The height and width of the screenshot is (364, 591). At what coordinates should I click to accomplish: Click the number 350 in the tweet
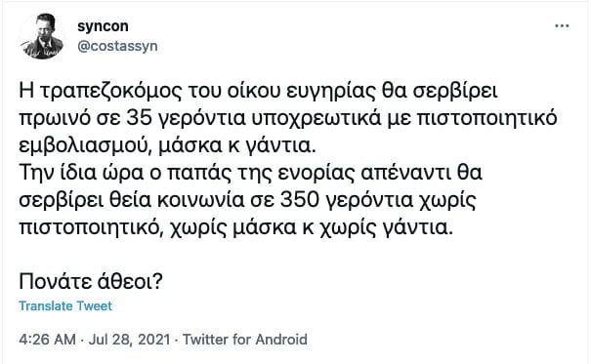(x=300, y=200)
